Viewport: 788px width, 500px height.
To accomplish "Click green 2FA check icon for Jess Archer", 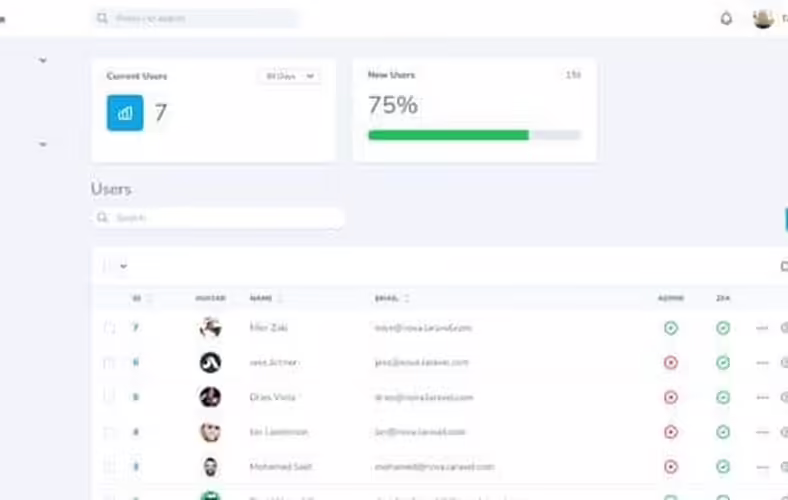I will [x=723, y=362].
